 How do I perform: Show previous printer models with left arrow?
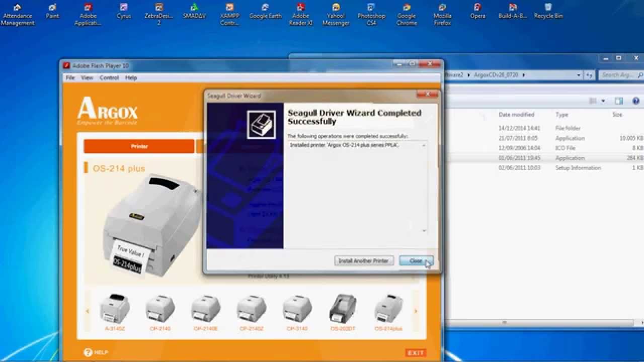click(87, 311)
